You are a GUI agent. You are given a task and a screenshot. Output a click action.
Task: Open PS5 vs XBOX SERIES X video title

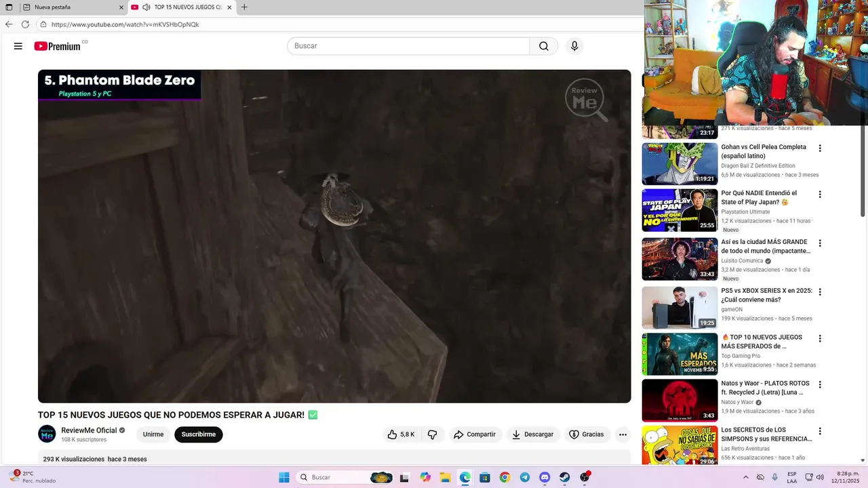click(x=766, y=295)
